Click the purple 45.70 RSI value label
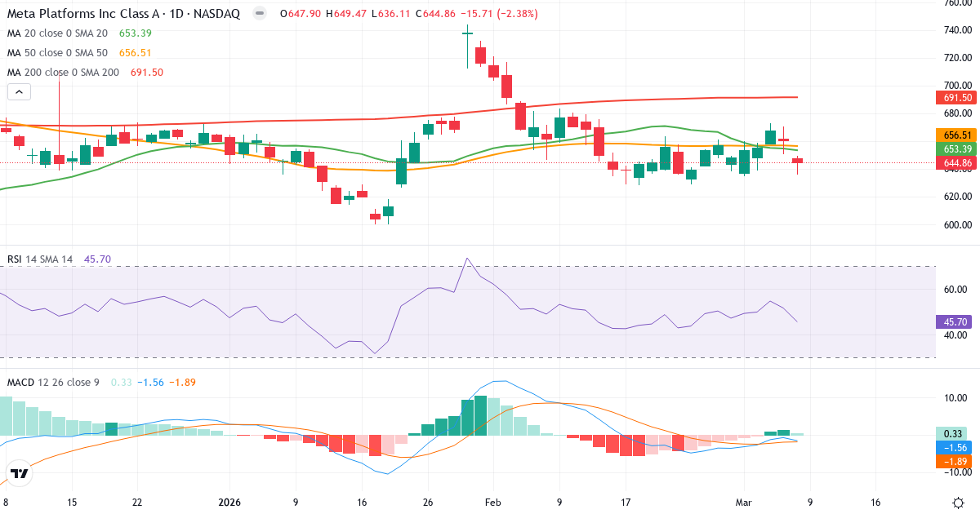The image size is (980, 514). [954, 321]
